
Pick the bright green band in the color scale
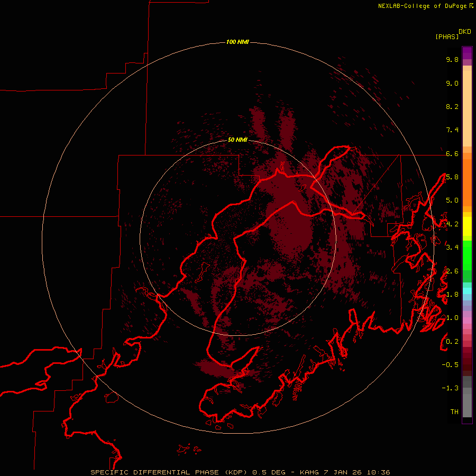click(467, 255)
